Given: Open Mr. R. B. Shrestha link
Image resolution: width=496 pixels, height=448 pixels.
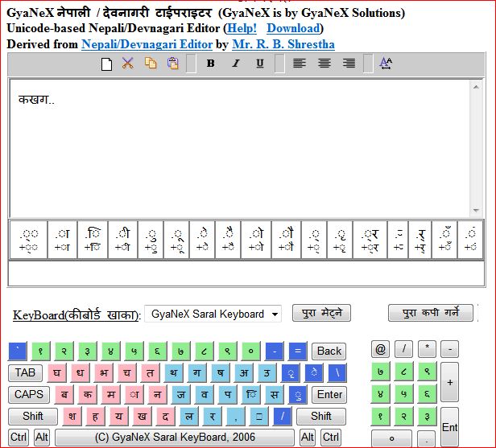Looking at the screenshot, I should click(283, 44).
